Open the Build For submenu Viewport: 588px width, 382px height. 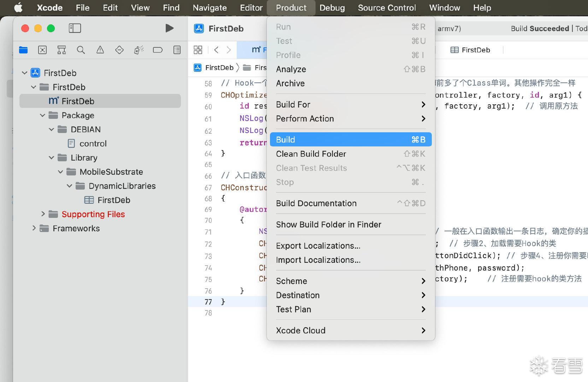351,104
